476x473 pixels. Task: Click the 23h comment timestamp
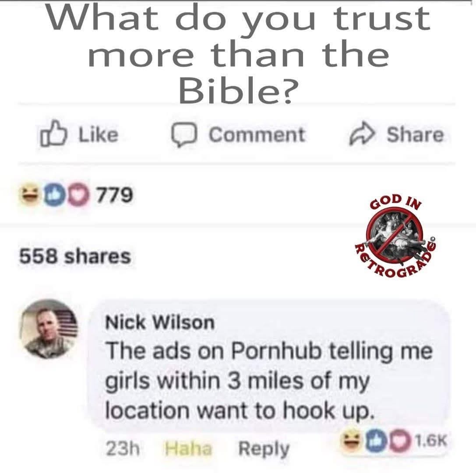click(x=123, y=448)
